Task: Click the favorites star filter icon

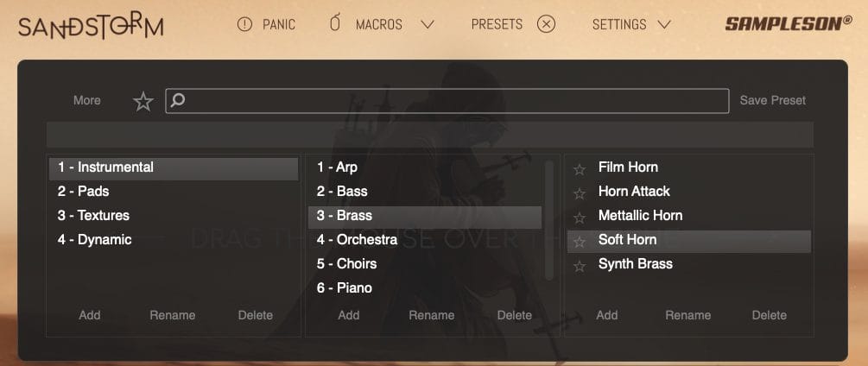Action: coord(143,101)
